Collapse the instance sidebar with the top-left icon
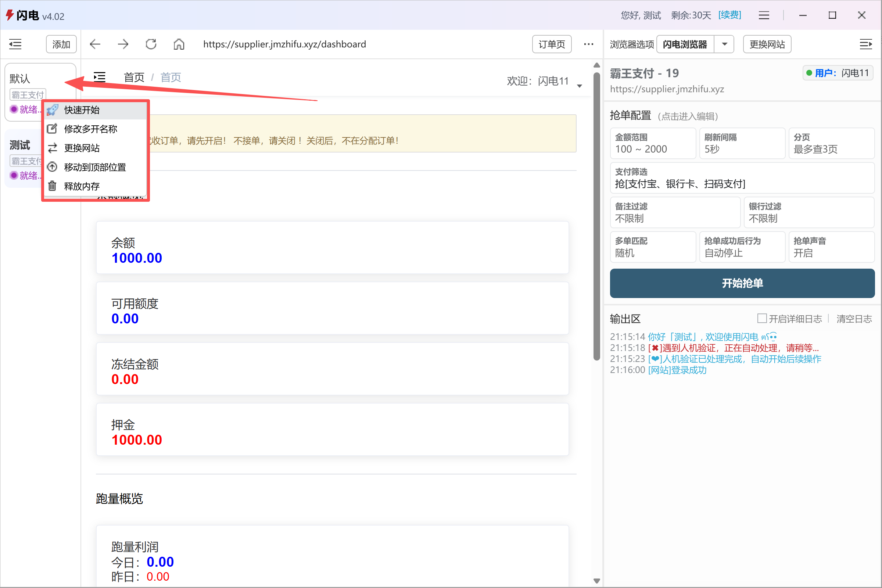This screenshot has height=588, width=882. 15,44
